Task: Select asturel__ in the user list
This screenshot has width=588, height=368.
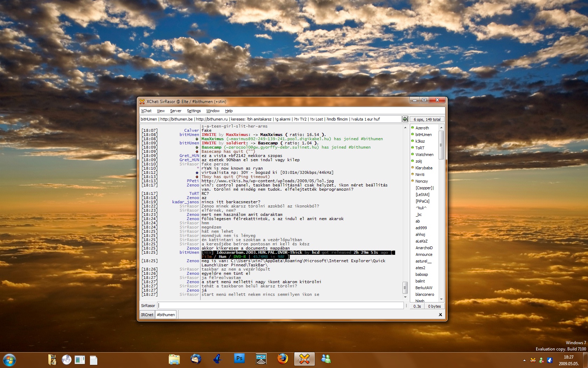Action: (423, 261)
